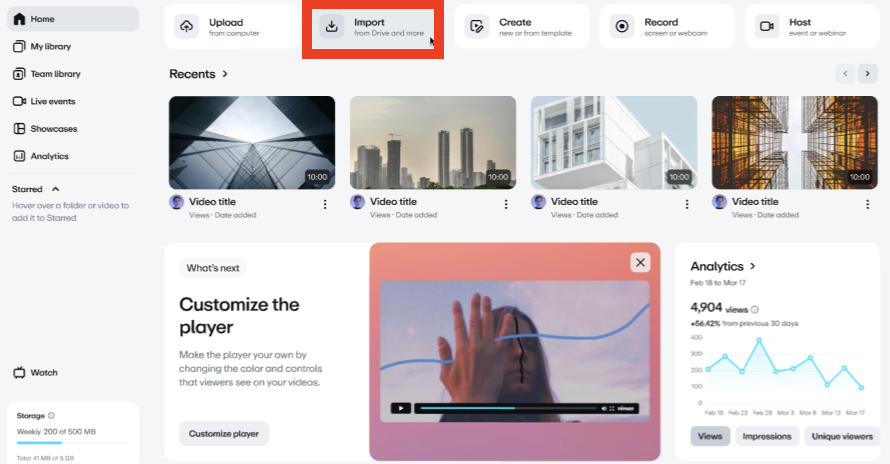The height and width of the screenshot is (464, 890).
Task: Click the Import from Drive icon
Action: (332, 26)
